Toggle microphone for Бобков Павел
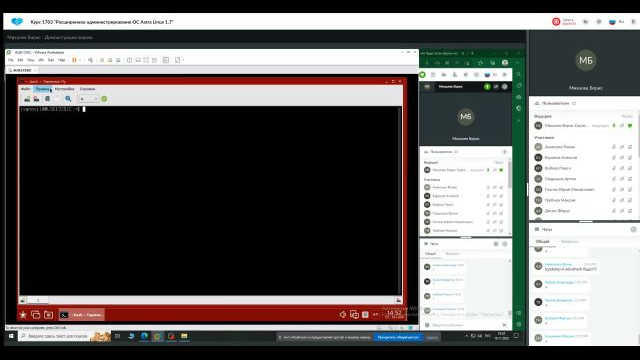Screen dimensions: 640x360 tap(613, 168)
